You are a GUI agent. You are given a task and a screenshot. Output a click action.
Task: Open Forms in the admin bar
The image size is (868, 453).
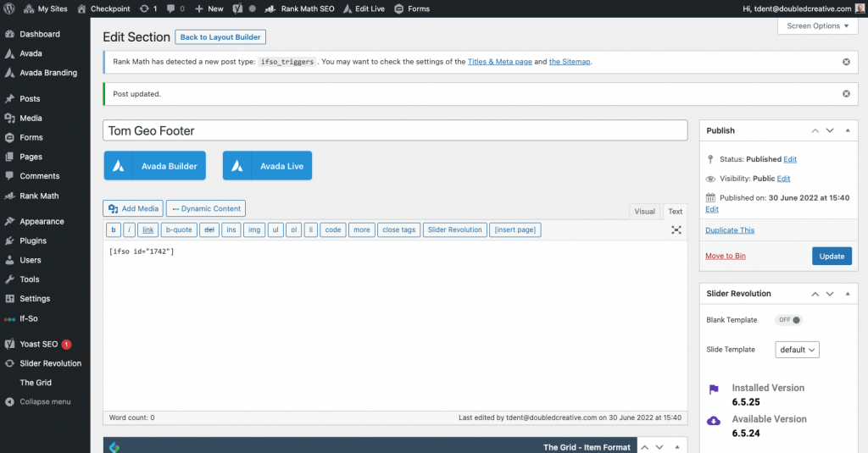(412, 8)
